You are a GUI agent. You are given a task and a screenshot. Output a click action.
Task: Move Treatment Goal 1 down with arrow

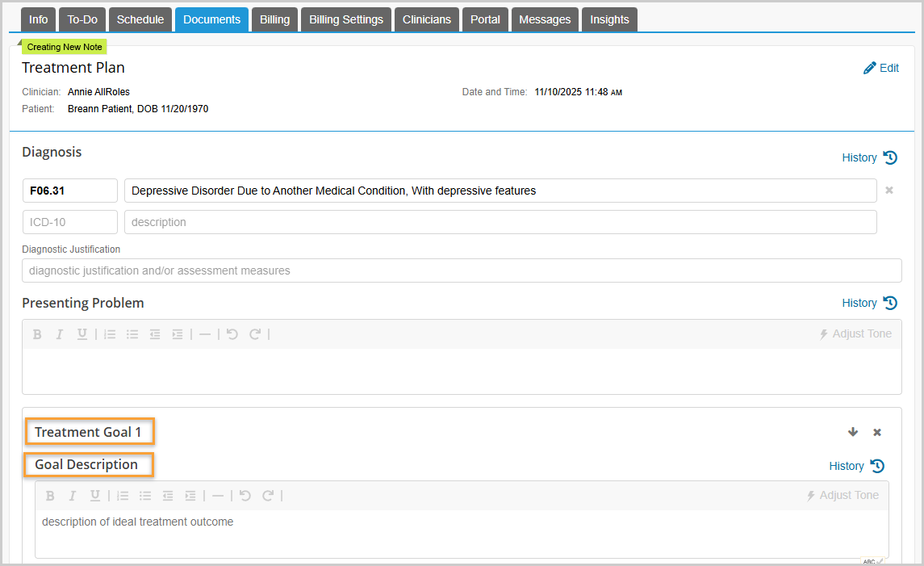tap(853, 432)
